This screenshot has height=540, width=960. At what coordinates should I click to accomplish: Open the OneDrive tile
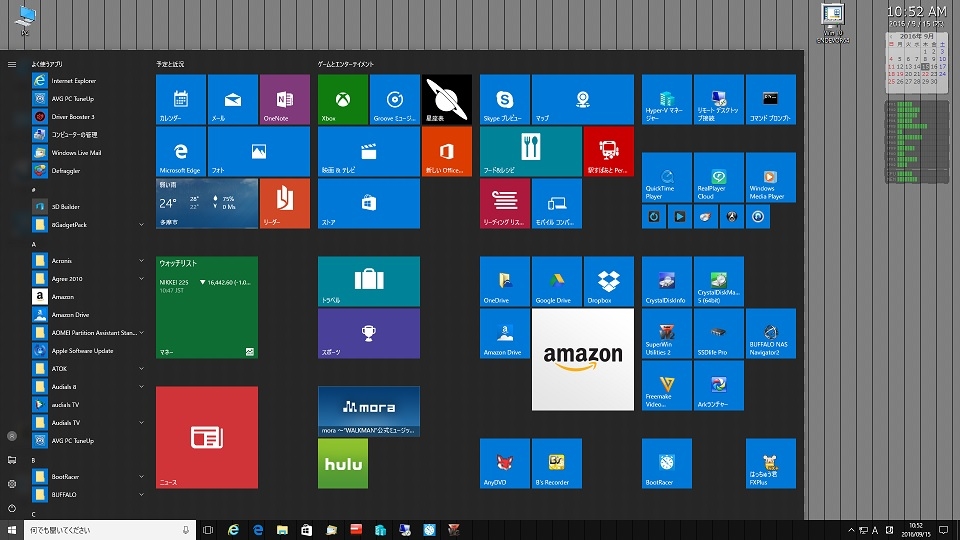coord(504,281)
